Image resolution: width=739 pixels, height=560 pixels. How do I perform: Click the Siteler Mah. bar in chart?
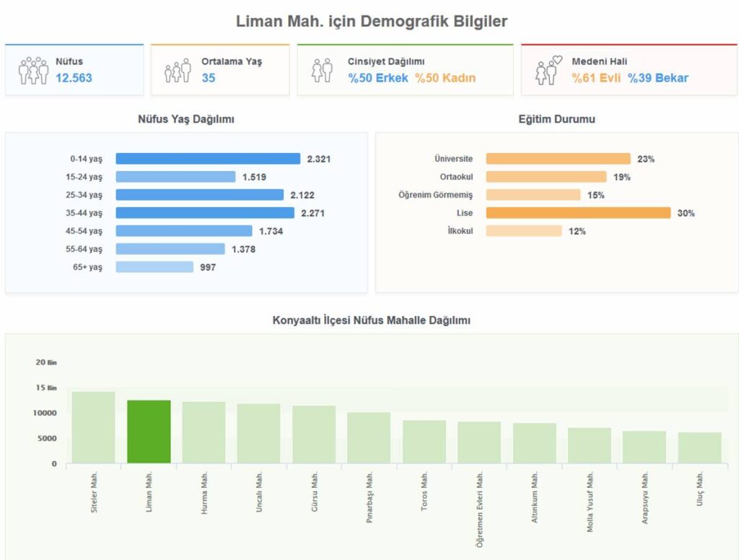pyautogui.click(x=93, y=427)
